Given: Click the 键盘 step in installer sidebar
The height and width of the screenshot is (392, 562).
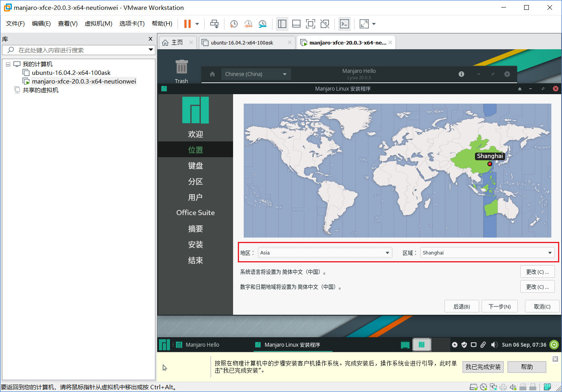Looking at the screenshot, I should click(196, 165).
